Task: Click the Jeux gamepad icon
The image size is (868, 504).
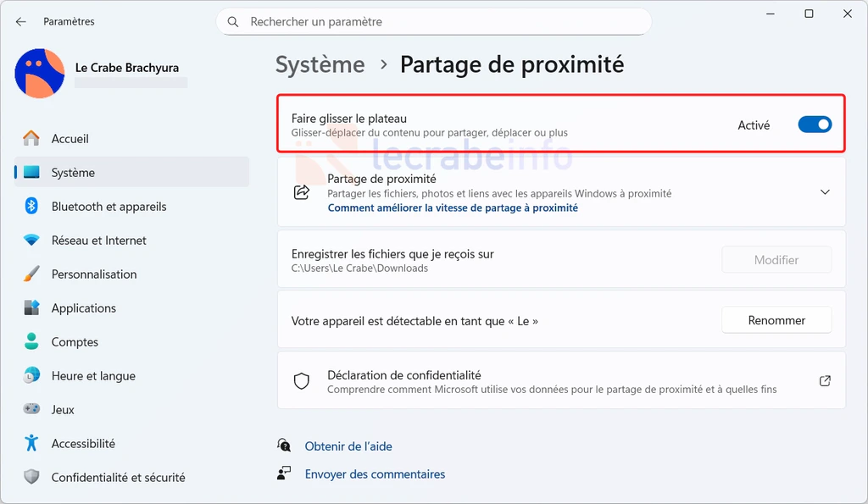Action: (31, 410)
